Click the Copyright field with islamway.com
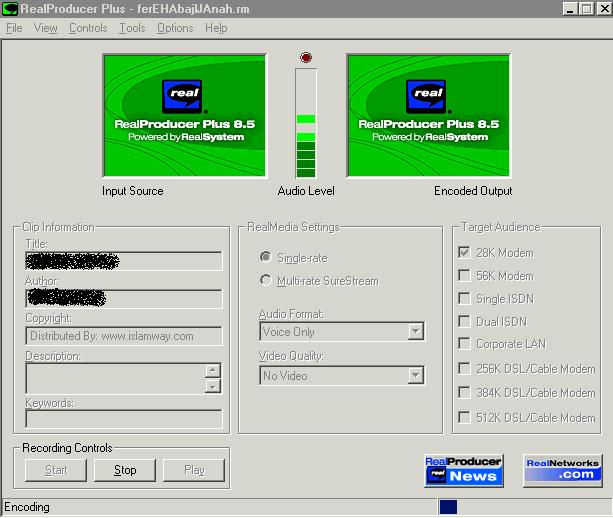Image resolution: width=613 pixels, height=518 pixels. pyautogui.click(x=124, y=336)
